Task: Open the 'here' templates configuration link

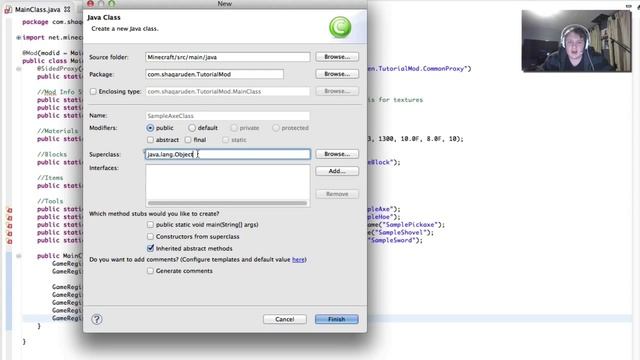Action: tap(298, 260)
